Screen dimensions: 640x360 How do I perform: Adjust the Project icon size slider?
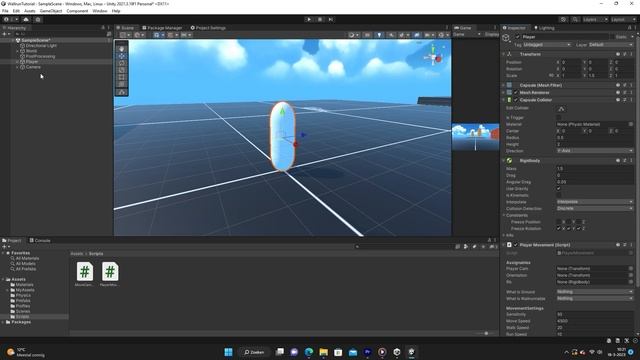pos(486,333)
